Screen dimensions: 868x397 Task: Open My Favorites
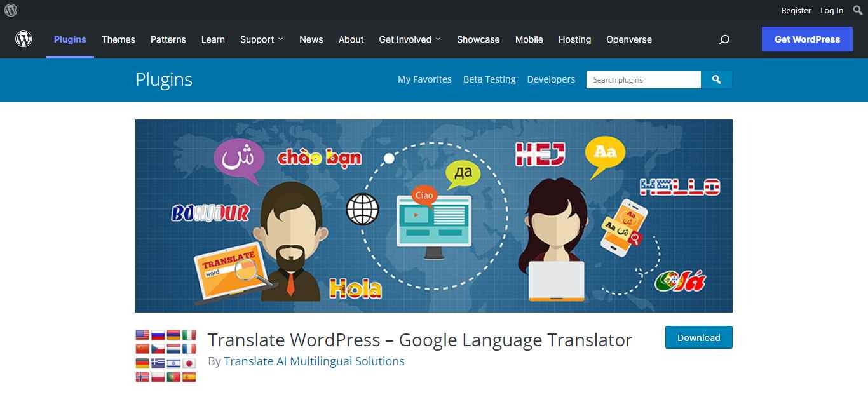(x=424, y=79)
